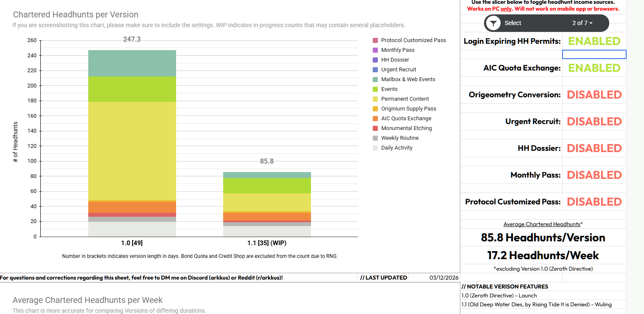This screenshot has width=644, height=314.
Task: Click Events legend color swatch
Action: point(375,89)
